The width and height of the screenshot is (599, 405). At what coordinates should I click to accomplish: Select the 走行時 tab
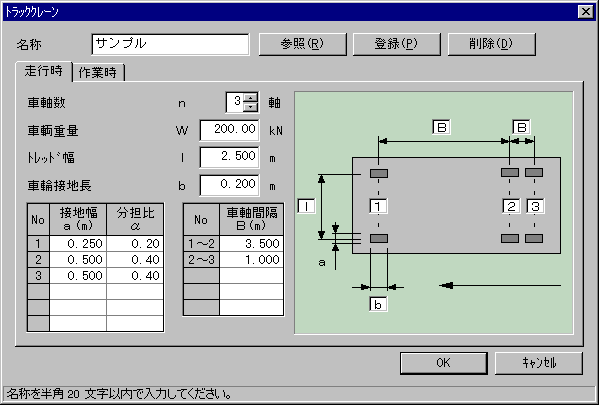point(44,71)
